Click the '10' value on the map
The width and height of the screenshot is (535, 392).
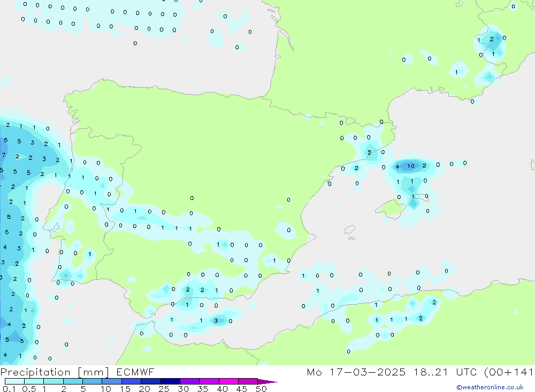pyautogui.click(x=410, y=166)
